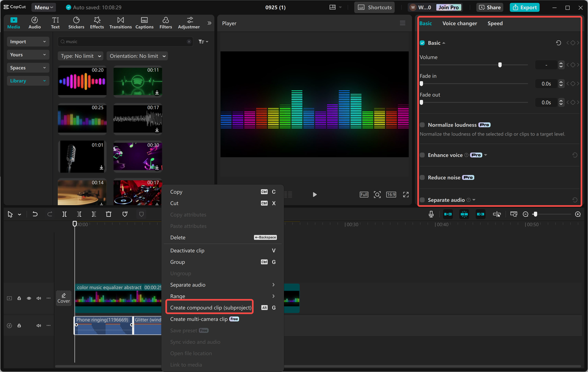Open the Orientation: No limit dropdown

point(137,56)
